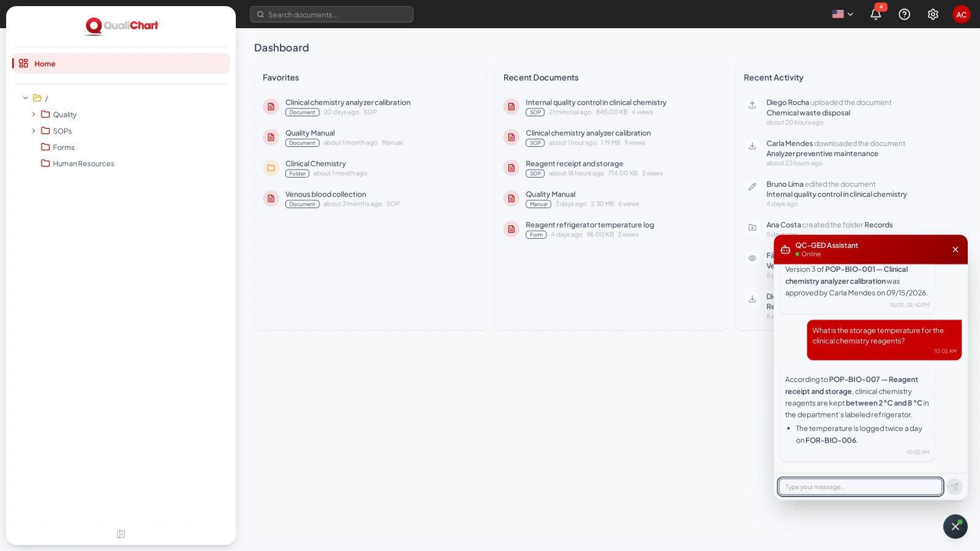Click download icon beside Carla Mendes activity
Image resolution: width=980 pixels, height=551 pixels.
pyautogui.click(x=752, y=146)
